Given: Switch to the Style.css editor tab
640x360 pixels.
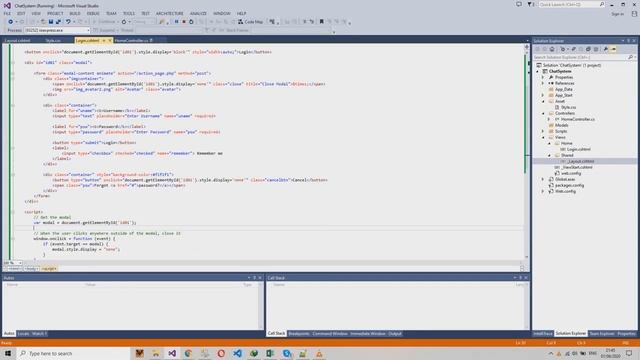Looking at the screenshot, I should (53, 40).
